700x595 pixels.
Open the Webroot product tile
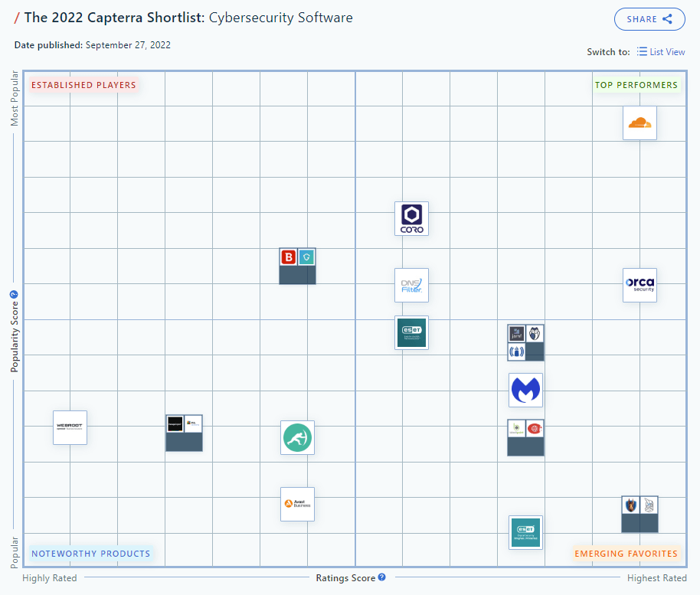tap(70, 427)
